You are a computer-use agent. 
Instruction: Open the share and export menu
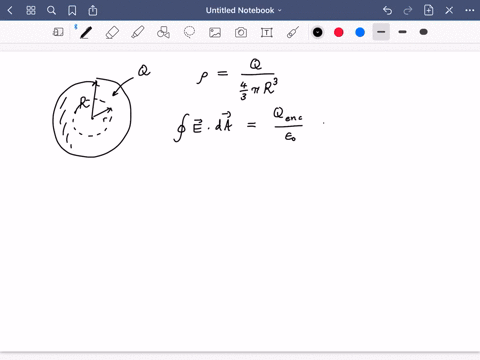tap(93, 11)
